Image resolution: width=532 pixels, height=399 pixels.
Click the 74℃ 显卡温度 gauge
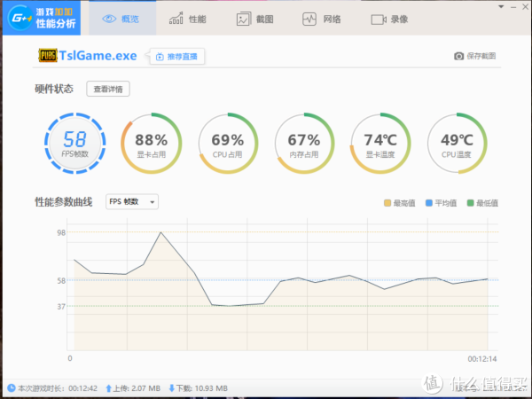[380, 144]
